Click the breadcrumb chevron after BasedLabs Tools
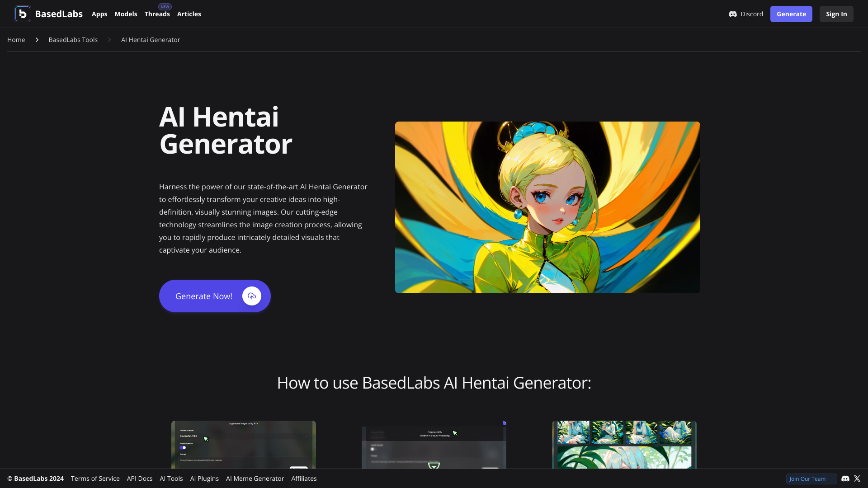The width and height of the screenshot is (868, 488). [x=109, y=40]
